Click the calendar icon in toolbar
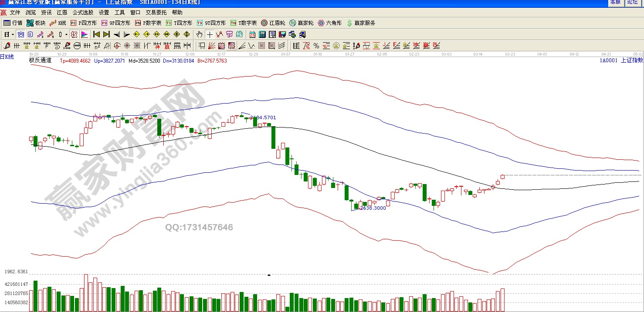The width and height of the screenshot is (644, 312). (252, 34)
